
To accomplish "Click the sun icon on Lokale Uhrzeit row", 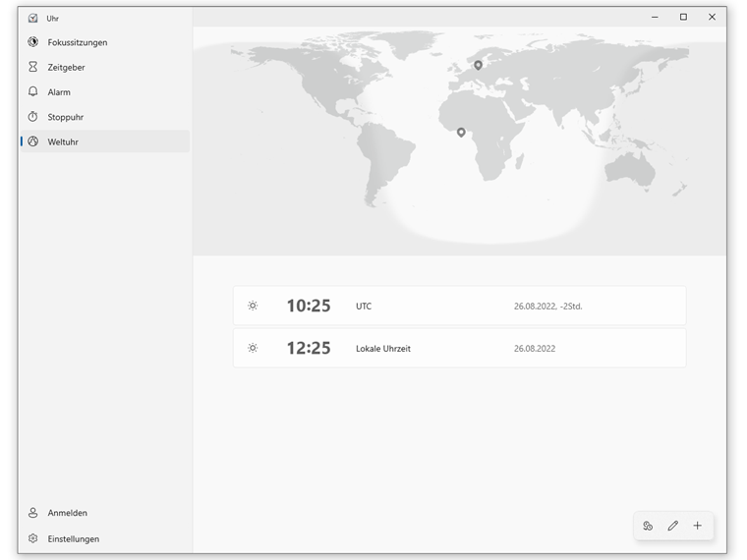I will point(253,348).
